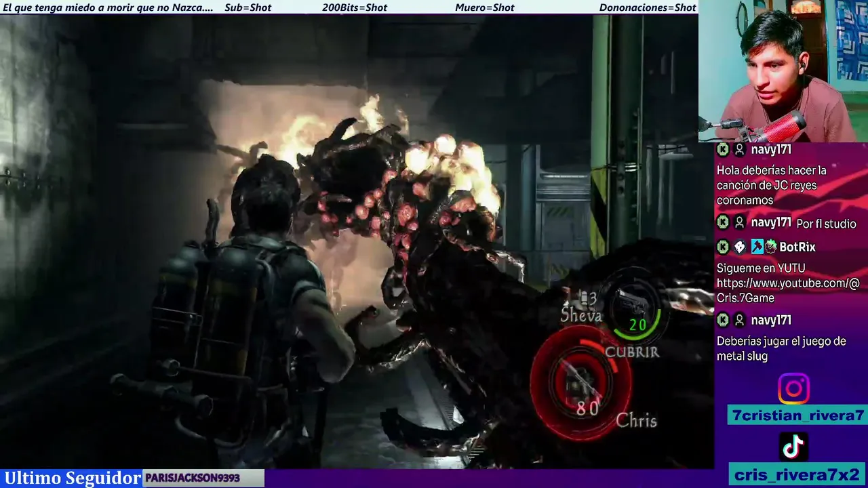
Task: Click the '200Bits=Shot' banner text
Action: click(355, 7)
